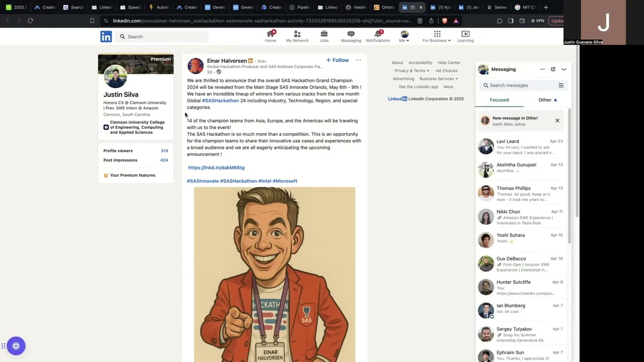Toggle the browser VPN button
644x362 pixels.
(x=538, y=21)
